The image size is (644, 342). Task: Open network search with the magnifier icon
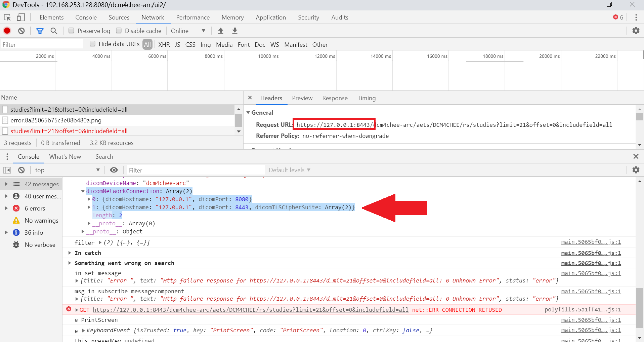point(54,31)
